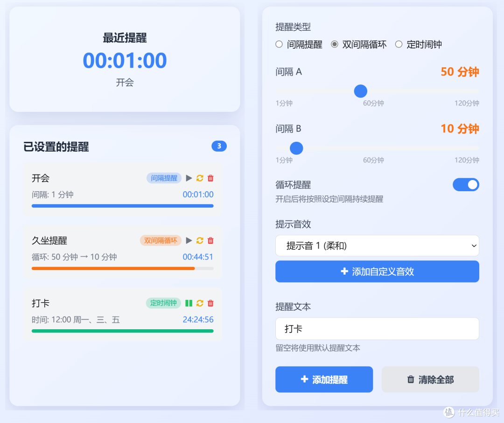
Task: Click the 间隔 B slider handle
Action: coord(296,148)
